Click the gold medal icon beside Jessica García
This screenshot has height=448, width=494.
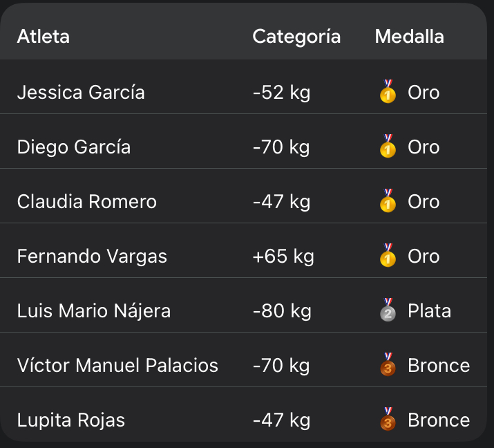pyautogui.click(x=388, y=92)
